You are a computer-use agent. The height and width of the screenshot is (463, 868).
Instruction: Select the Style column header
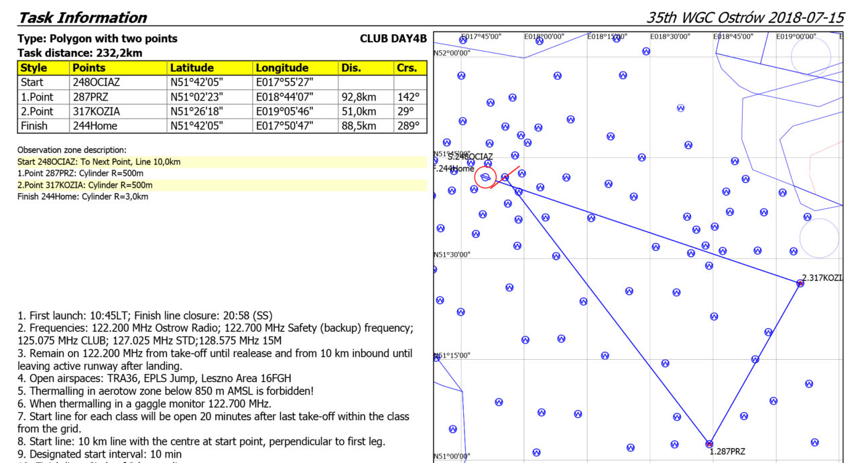pos(34,68)
